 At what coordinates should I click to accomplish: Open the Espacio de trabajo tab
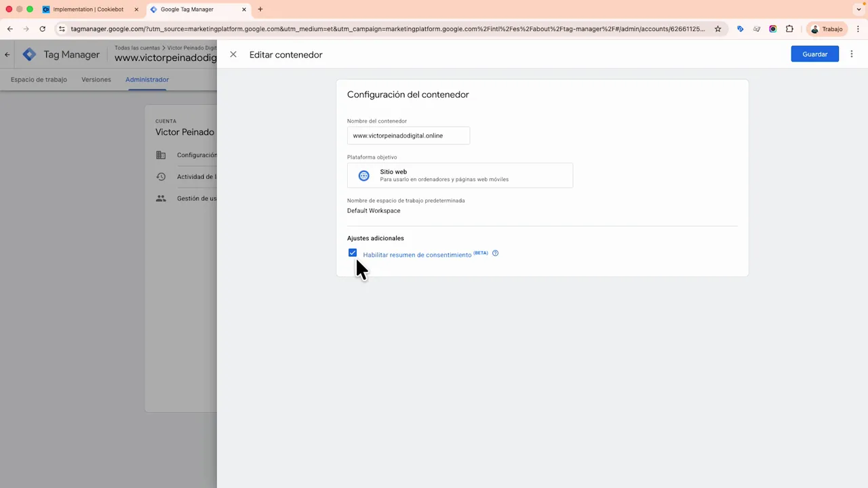39,79
